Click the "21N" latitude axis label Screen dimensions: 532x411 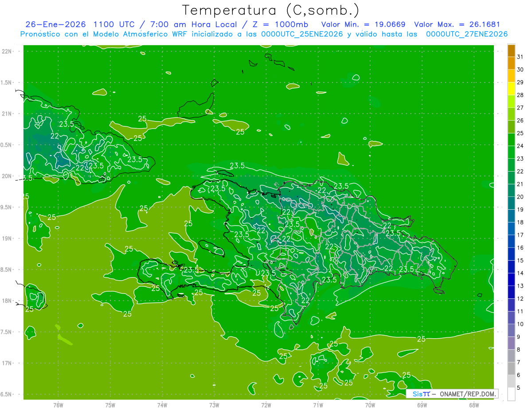coord(6,114)
